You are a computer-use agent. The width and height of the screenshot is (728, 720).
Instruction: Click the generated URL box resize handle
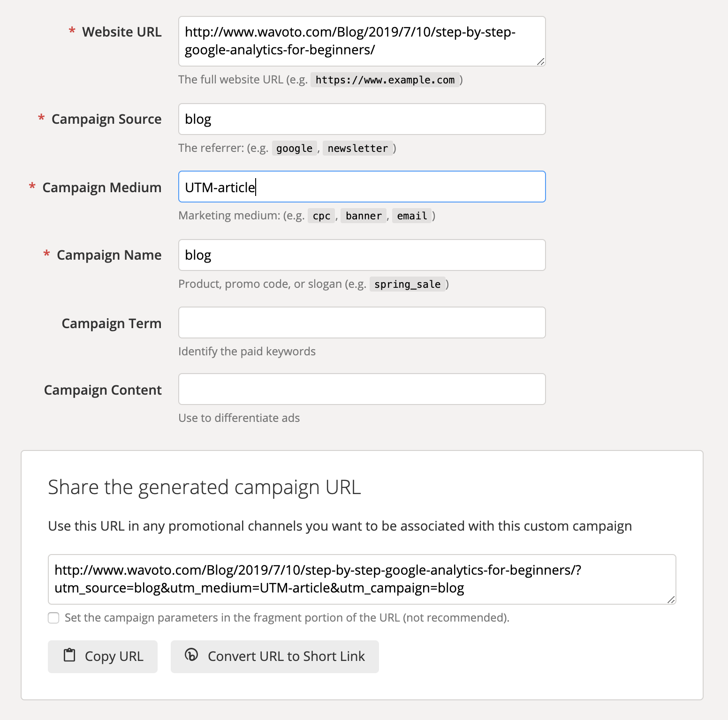(x=671, y=600)
